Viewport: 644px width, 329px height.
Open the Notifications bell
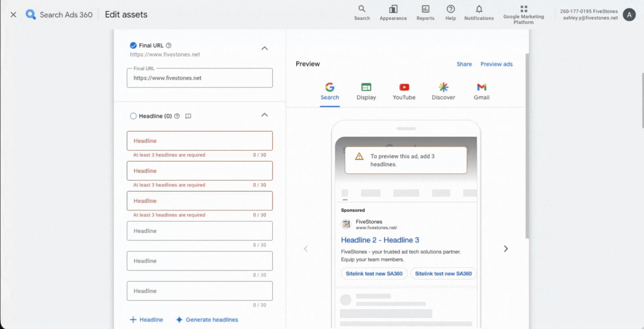tap(479, 13)
